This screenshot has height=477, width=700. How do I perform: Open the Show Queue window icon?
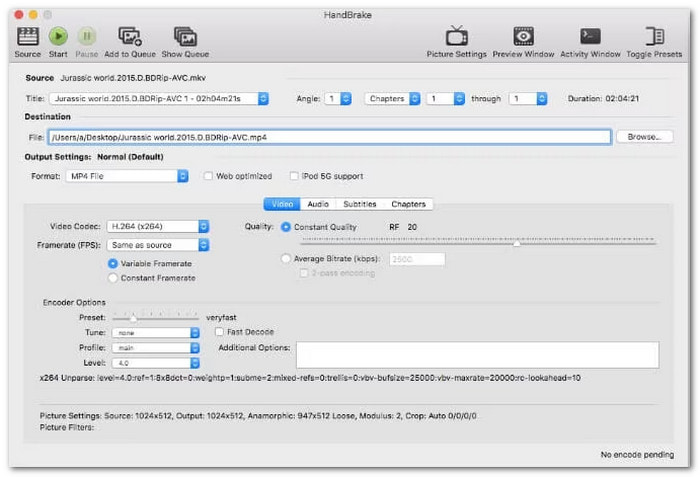tap(185, 36)
